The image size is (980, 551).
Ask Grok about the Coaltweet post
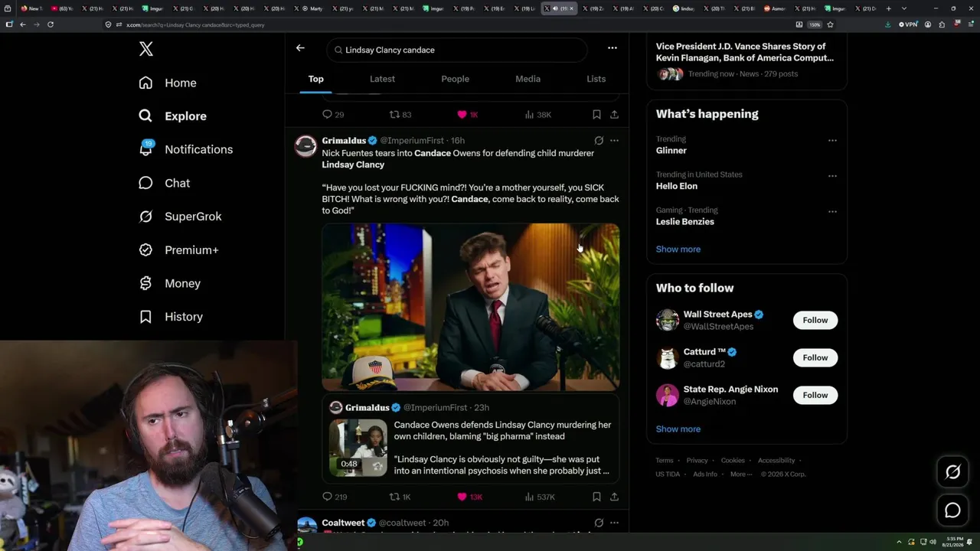click(599, 523)
